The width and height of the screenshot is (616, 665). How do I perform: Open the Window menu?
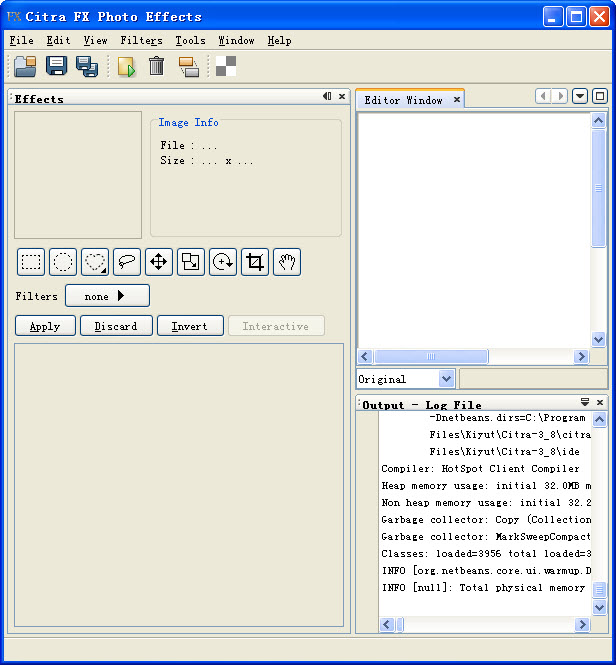pos(236,41)
